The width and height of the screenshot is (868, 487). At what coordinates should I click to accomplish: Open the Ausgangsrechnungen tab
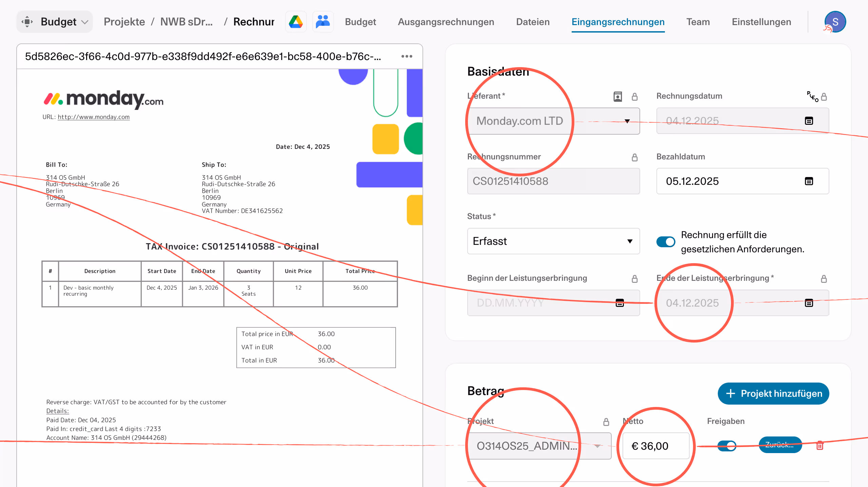pyautogui.click(x=446, y=22)
